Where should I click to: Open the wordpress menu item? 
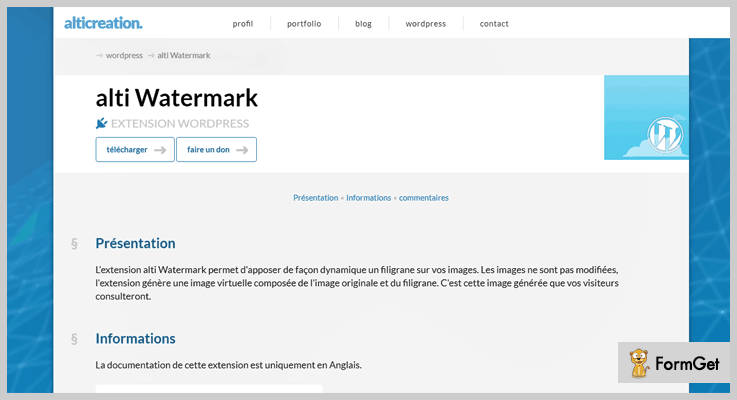coord(425,24)
